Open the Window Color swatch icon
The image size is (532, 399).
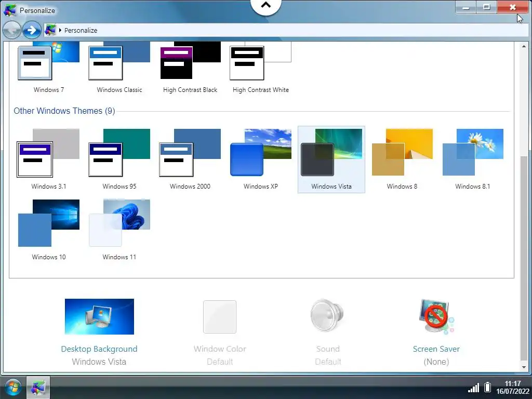[220, 317]
